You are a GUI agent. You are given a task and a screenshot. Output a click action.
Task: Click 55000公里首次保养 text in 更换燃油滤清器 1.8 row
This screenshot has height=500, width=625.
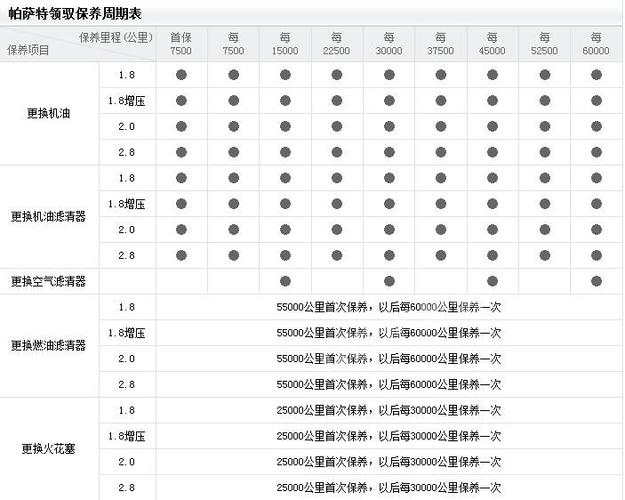[322, 307]
